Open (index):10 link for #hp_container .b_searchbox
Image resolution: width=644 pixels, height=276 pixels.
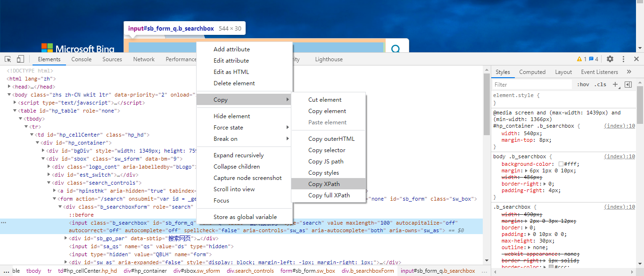click(619, 126)
